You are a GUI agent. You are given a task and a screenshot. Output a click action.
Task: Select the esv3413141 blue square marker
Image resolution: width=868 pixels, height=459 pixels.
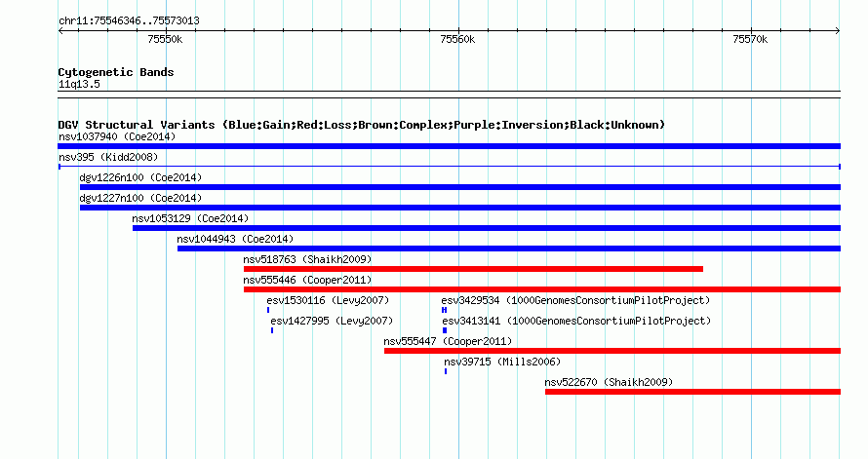pyautogui.click(x=445, y=330)
